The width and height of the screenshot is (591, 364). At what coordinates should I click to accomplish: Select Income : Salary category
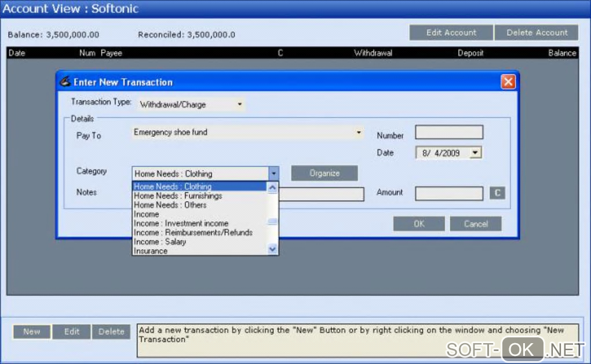(x=200, y=242)
